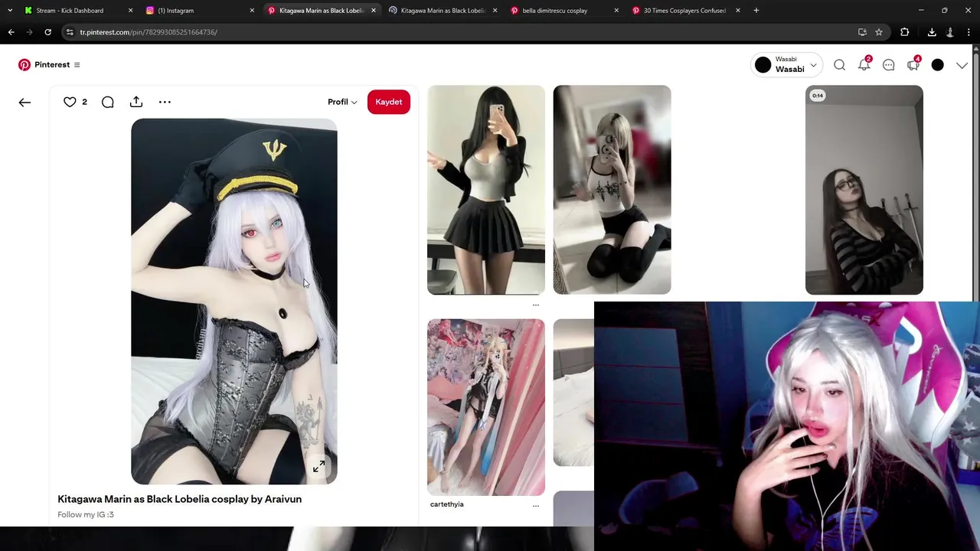Image resolution: width=980 pixels, height=551 pixels.
Task: Like the pin with the heart icon
Action: tap(70, 102)
